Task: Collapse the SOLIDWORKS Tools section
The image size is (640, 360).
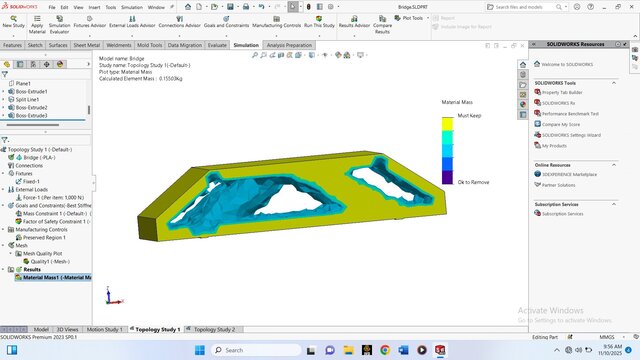Action: coord(614,83)
